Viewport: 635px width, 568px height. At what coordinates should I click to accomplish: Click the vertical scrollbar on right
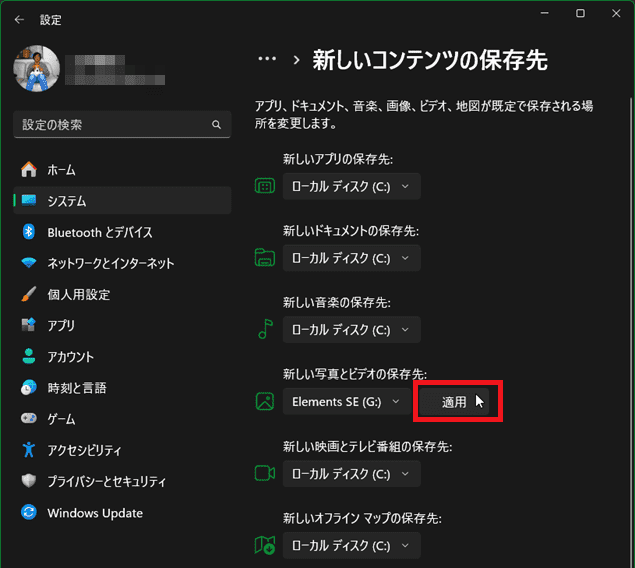629,300
